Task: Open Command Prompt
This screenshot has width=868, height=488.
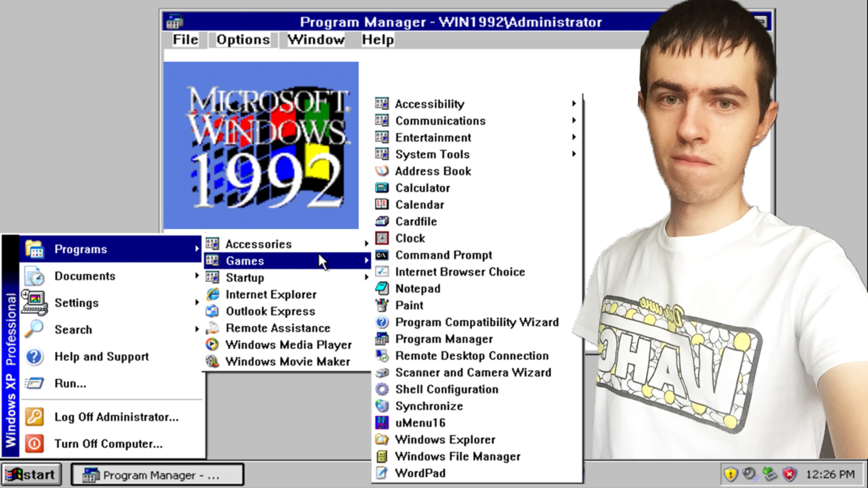Action: point(443,255)
